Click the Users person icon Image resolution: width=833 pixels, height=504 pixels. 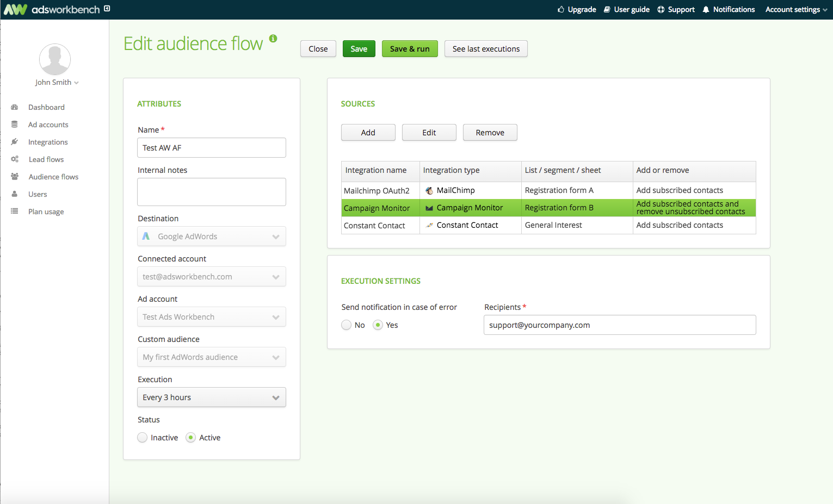(15, 194)
